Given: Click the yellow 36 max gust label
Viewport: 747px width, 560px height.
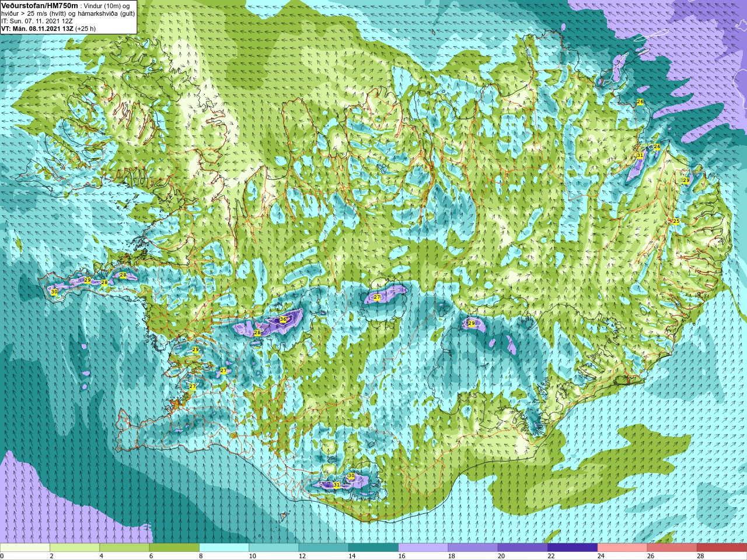Looking at the screenshot, I should click(283, 319).
